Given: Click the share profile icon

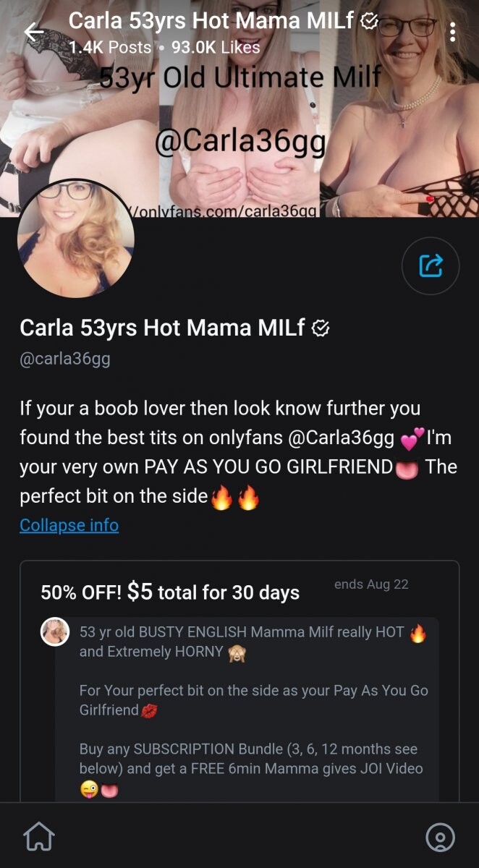Looking at the screenshot, I should [x=431, y=265].
